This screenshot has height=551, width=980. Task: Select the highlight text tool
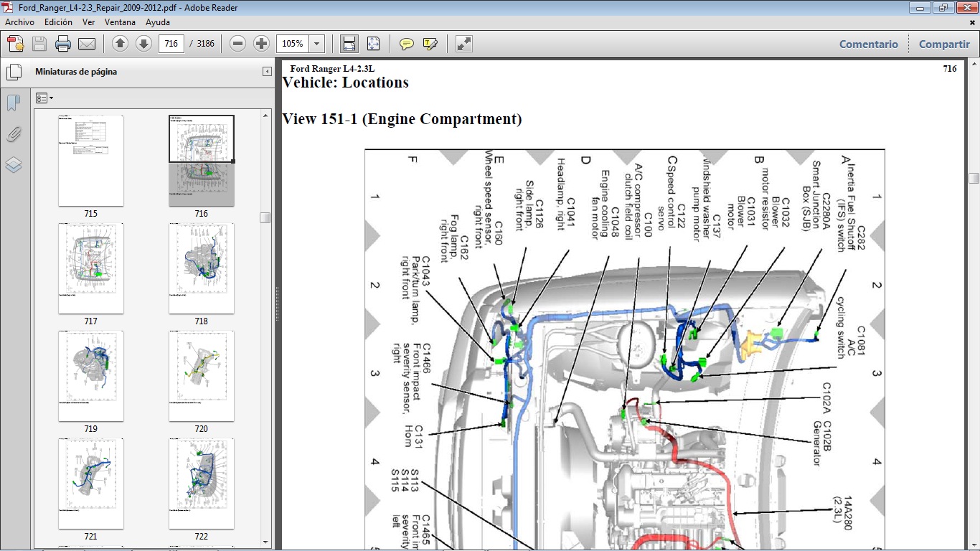[430, 44]
